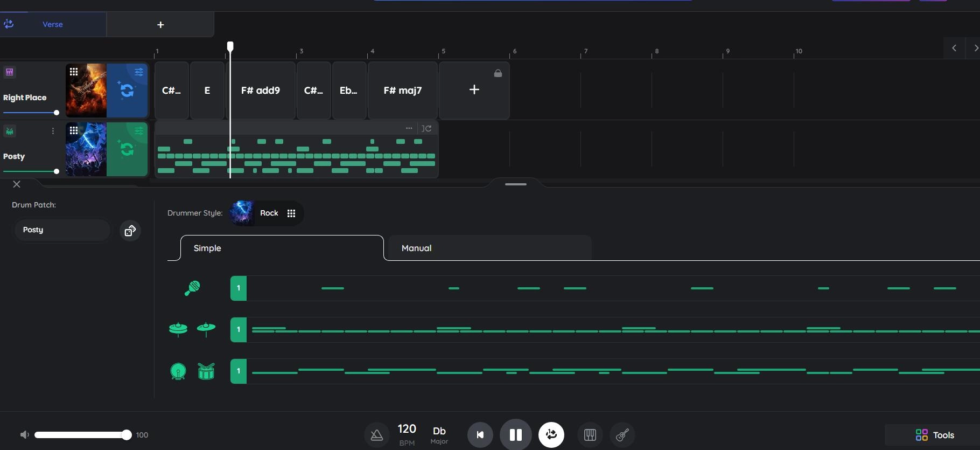Screen dimensions: 980x450
Task: Open the Posty mixer sliders settings
Action: pyautogui.click(x=139, y=130)
